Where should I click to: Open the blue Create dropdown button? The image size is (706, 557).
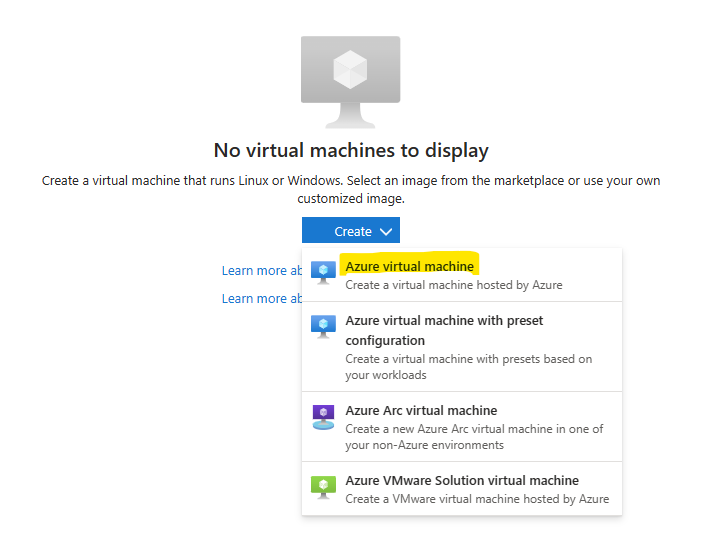pyautogui.click(x=351, y=231)
